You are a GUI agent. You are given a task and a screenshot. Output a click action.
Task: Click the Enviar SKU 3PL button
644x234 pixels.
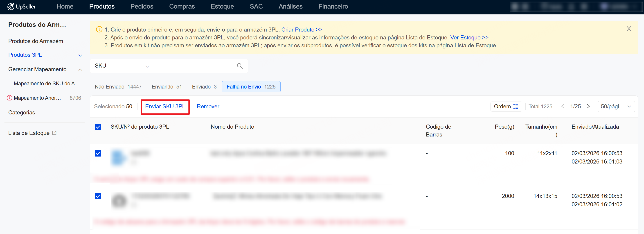(165, 107)
